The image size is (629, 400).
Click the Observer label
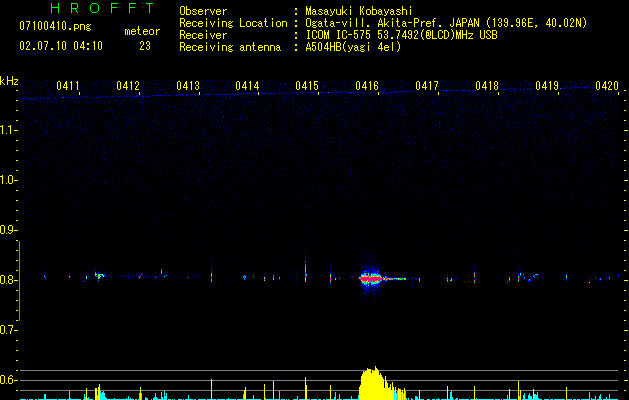click(x=203, y=11)
